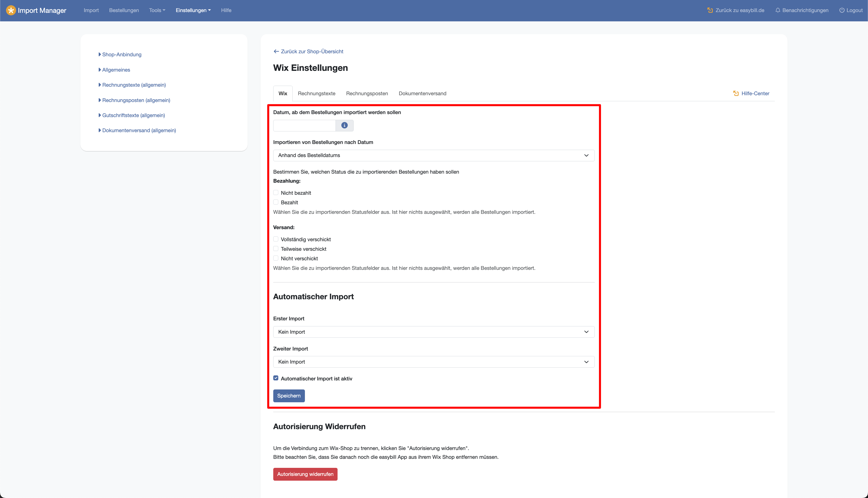Click the Logout link text

(x=855, y=10)
